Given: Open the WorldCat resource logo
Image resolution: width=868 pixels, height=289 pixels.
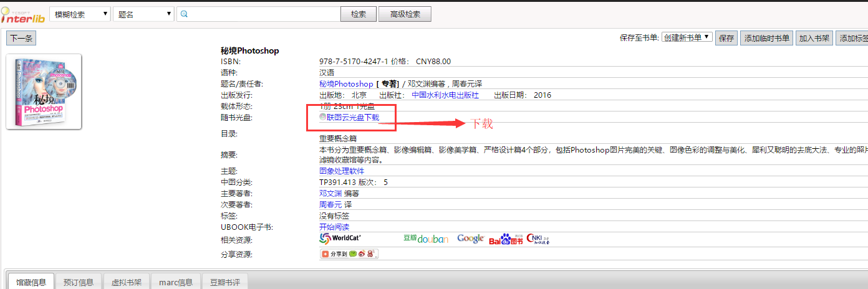Looking at the screenshot, I should (340, 238).
